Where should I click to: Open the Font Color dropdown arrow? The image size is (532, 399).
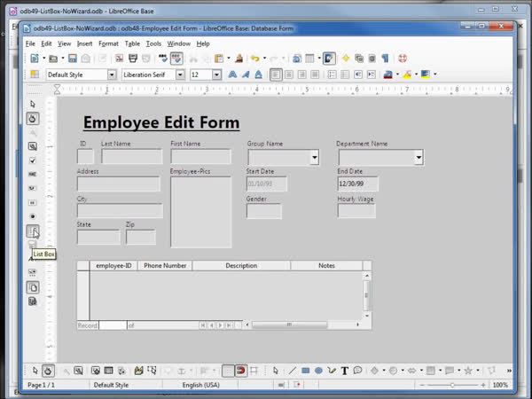coord(397,74)
